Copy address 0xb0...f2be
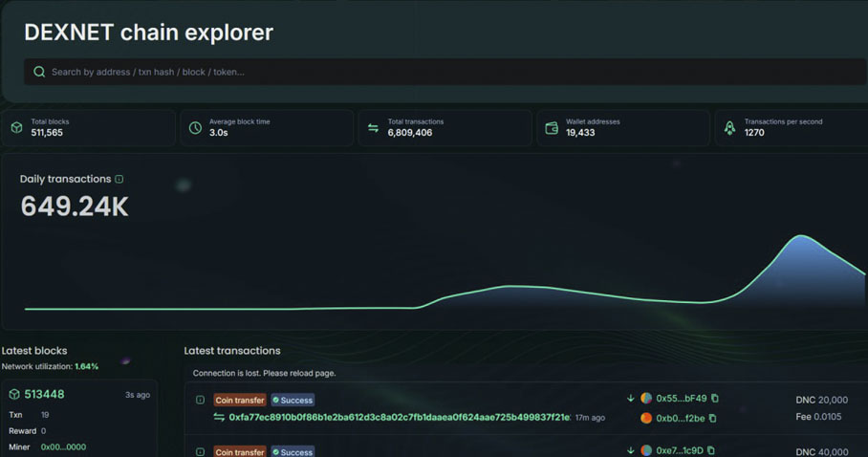This screenshot has width=868, height=457. pyautogui.click(x=712, y=418)
